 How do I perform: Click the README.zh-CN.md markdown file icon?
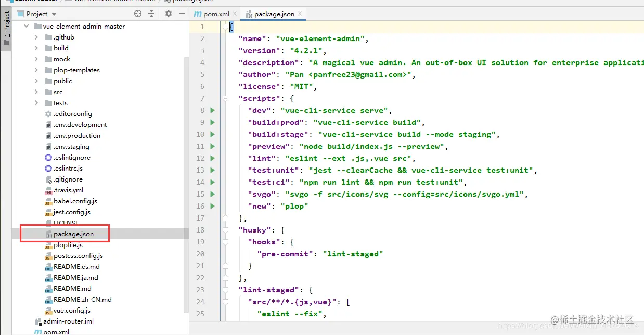[x=48, y=300]
